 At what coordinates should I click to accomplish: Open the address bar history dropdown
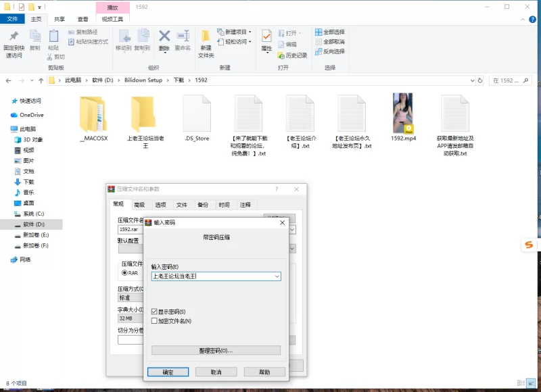tap(472, 80)
